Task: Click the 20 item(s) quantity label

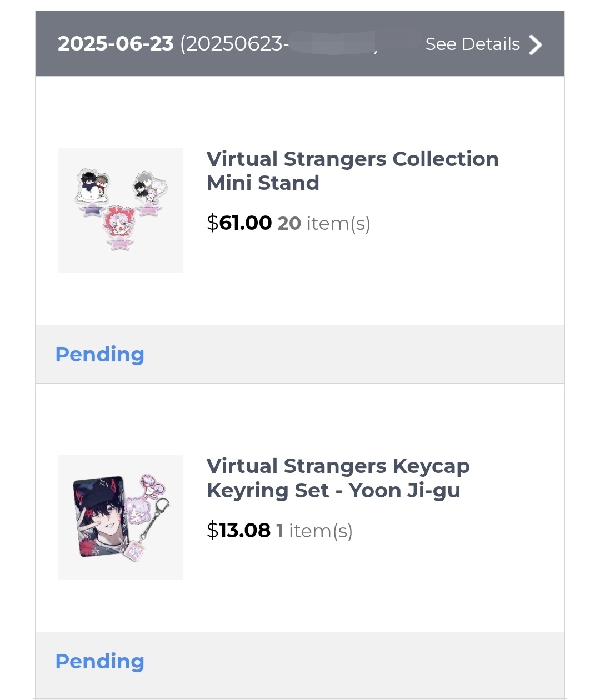Action: [x=324, y=223]
